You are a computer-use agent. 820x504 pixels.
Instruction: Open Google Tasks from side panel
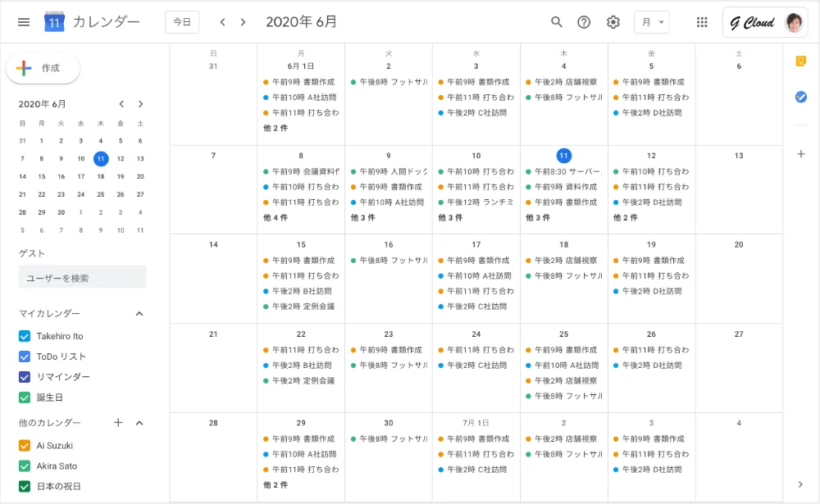click(800, 97)
